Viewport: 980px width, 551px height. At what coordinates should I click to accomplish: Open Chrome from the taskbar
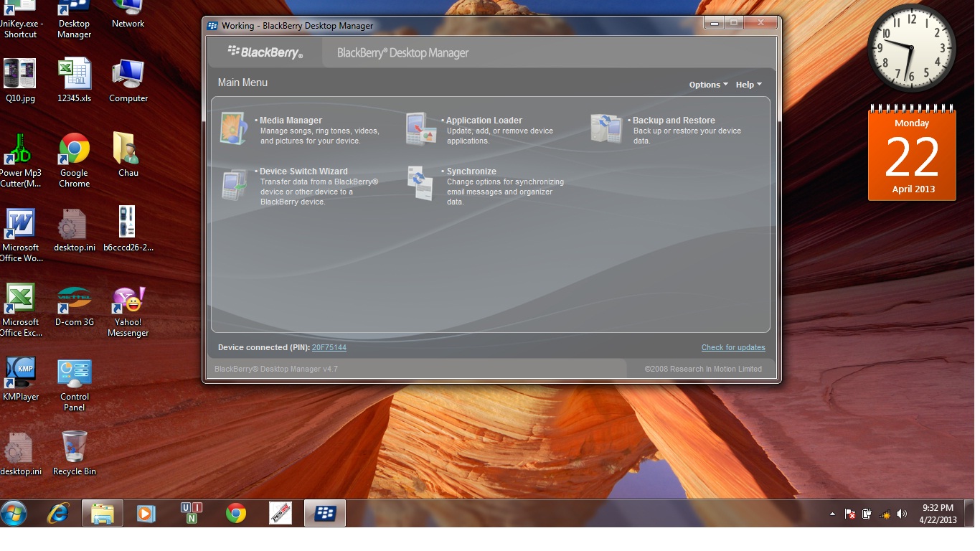[236, 513]
